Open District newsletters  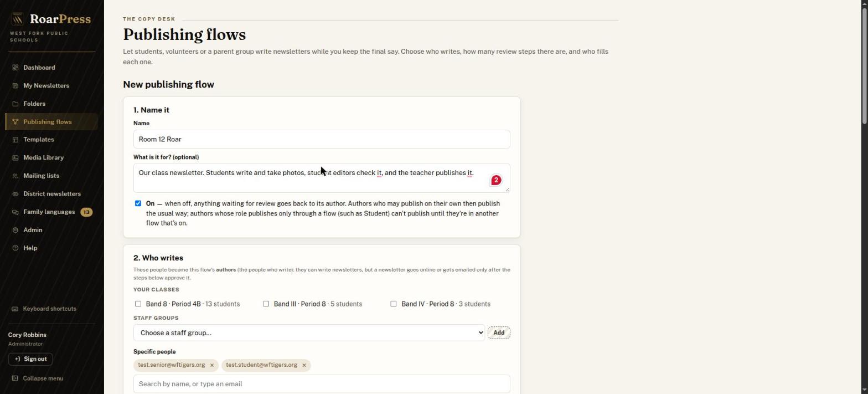click(52, 194)
